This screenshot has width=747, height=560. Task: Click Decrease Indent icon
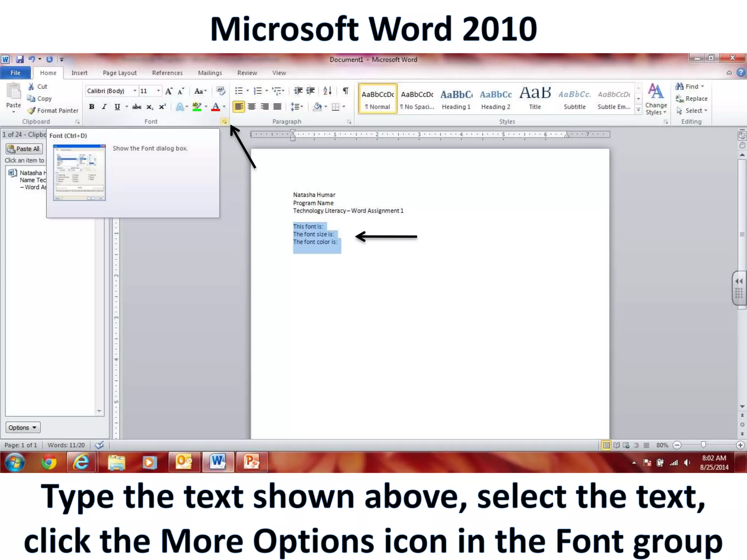coord(298,91)
